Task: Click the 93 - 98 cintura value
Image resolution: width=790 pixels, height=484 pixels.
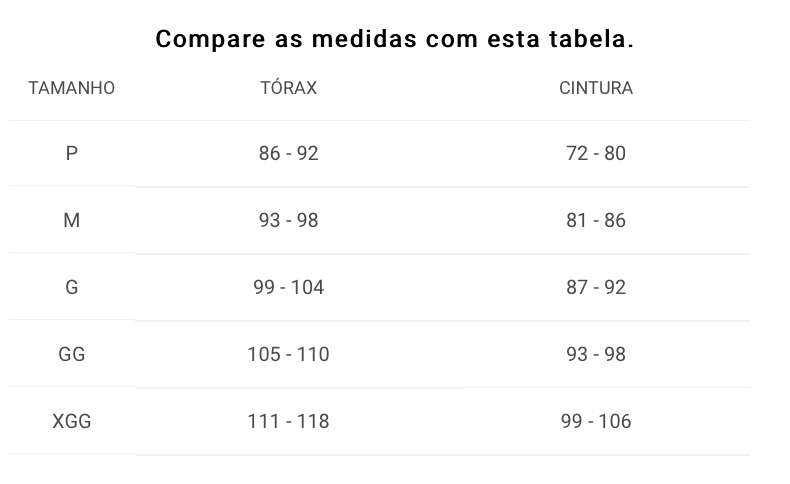Action: point(596,354)
